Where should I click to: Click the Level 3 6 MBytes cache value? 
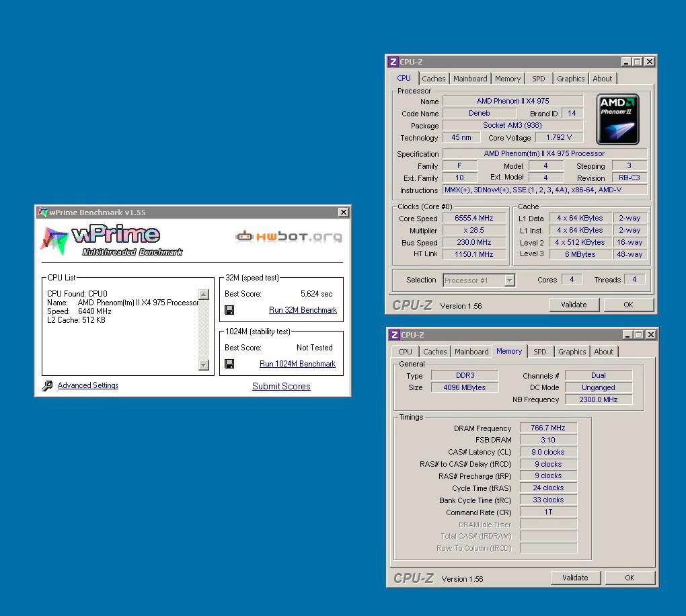580,254
